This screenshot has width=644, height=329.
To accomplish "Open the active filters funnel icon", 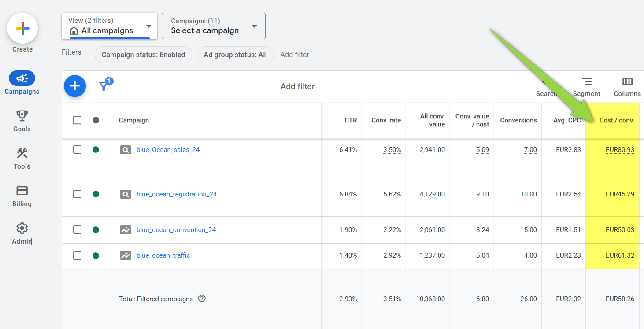I will click(x=104, y=86).
